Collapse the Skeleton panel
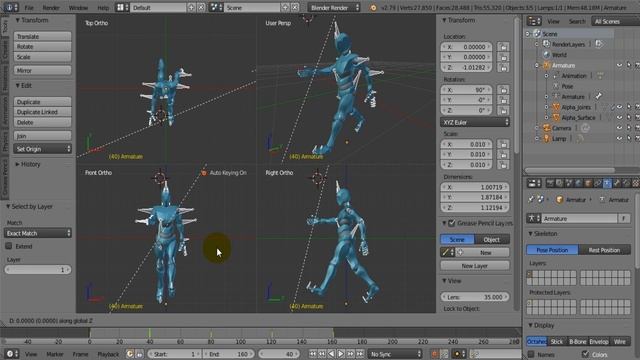 tap(531, 233)
